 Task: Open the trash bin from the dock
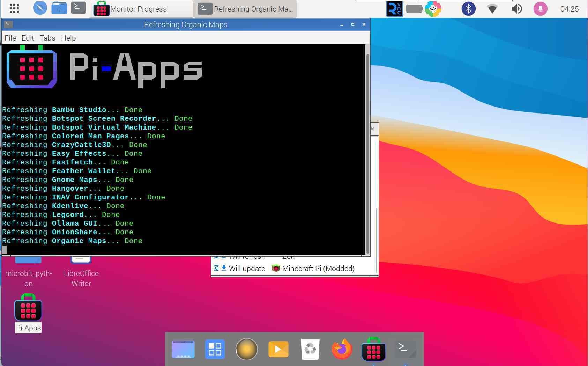(310, 349)
